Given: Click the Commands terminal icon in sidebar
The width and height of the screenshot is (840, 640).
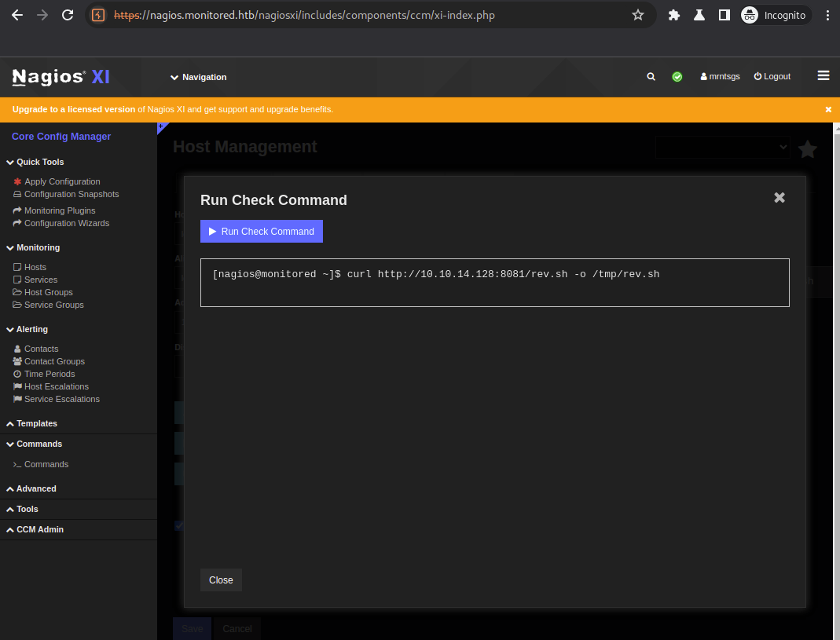Looking at the screenshot, I should (x=19, y=464).
